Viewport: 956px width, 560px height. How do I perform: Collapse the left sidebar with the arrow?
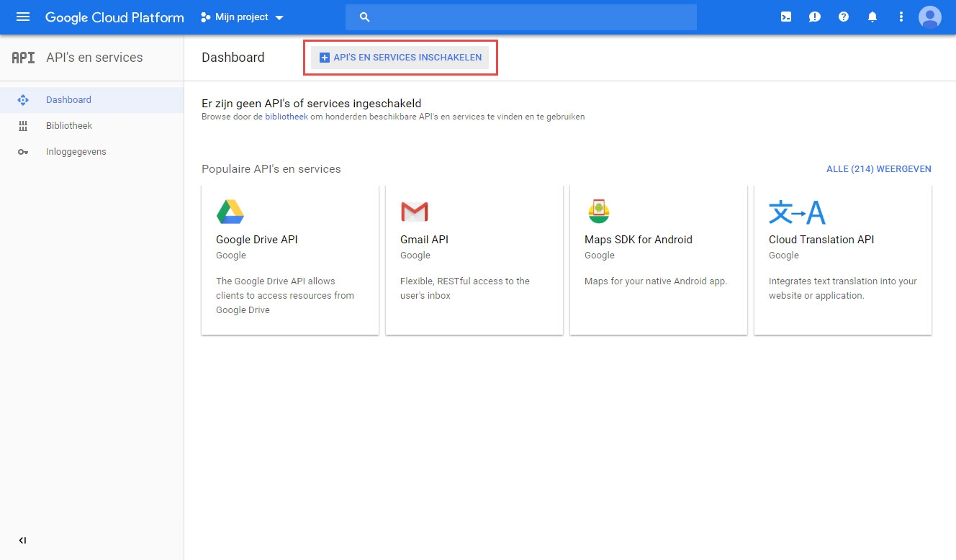pyautogui.click(x=22, y=540)
